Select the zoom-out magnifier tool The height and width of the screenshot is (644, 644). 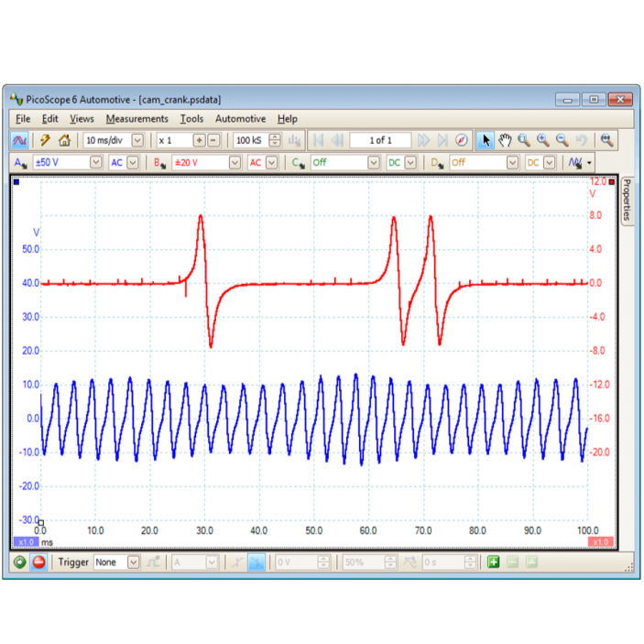tap(562, 140)
